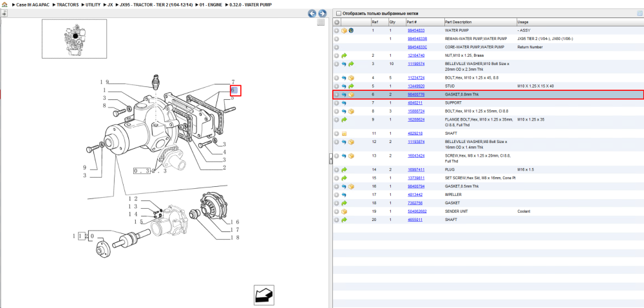Click blue arrow icon in BELLEVILLE WASHER M10 row
The image size is (644, 308).
[x=344, y=64]
